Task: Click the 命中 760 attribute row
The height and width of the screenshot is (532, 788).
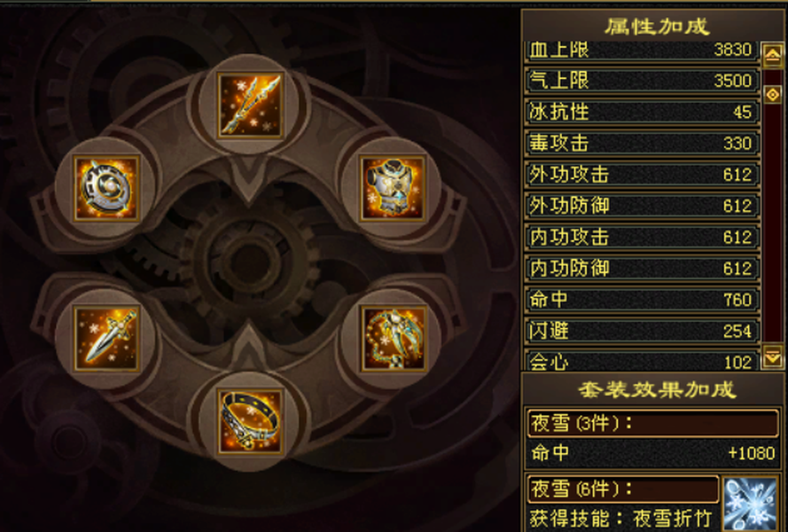Action: (x=642, y=300)
